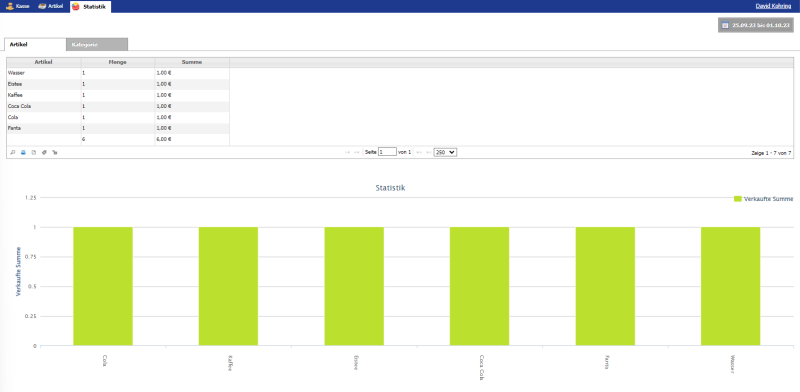This screenshot has height=392, width=800.
Task: Click the Wasser bar in the chart
Action: (731, 286)
